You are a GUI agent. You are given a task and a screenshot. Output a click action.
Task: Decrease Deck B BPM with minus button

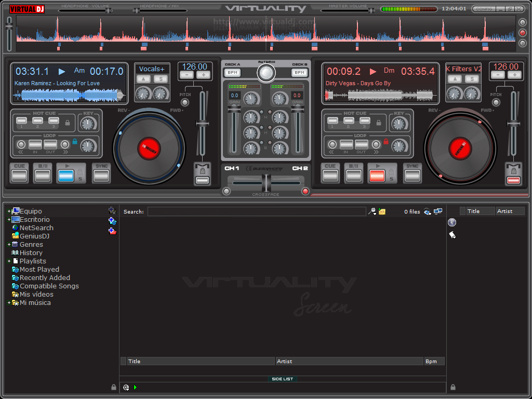point(497,75)
